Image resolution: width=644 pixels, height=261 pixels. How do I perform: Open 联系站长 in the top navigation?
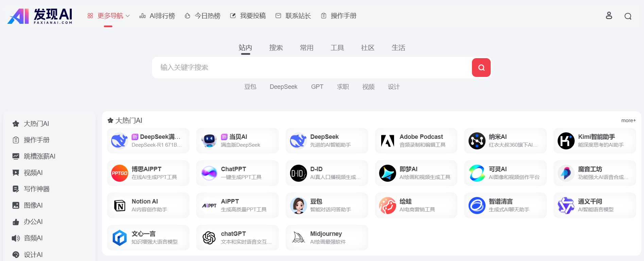click(x=293, y=16)
